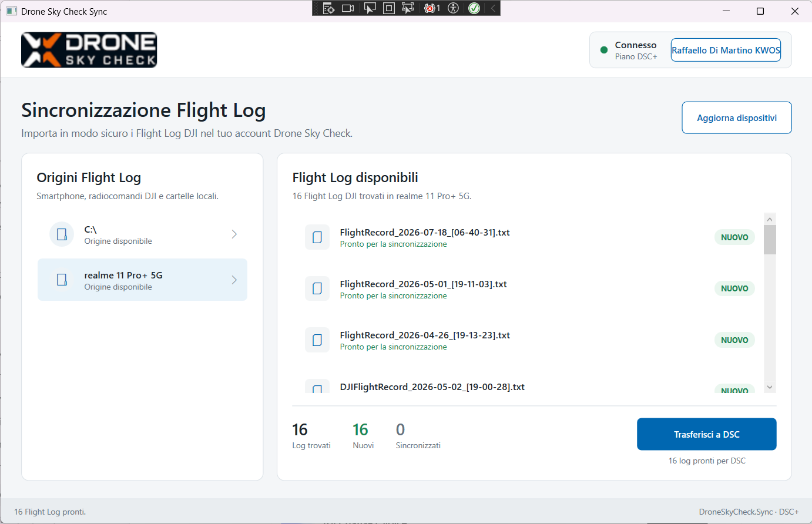This screenshot has width=812, height=524.
Task: Open the Raffaello Di Martino KWOS account button
Action: point(726,50)
